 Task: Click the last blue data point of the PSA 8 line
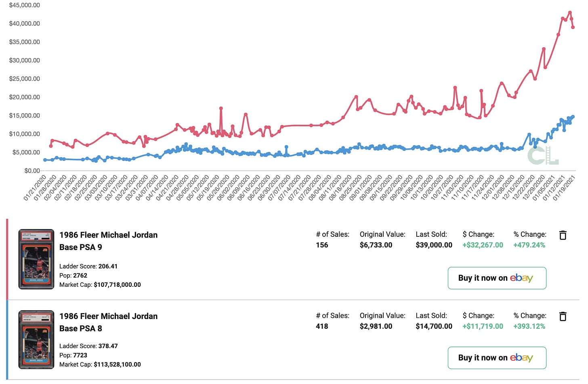[x=573, y=117]
